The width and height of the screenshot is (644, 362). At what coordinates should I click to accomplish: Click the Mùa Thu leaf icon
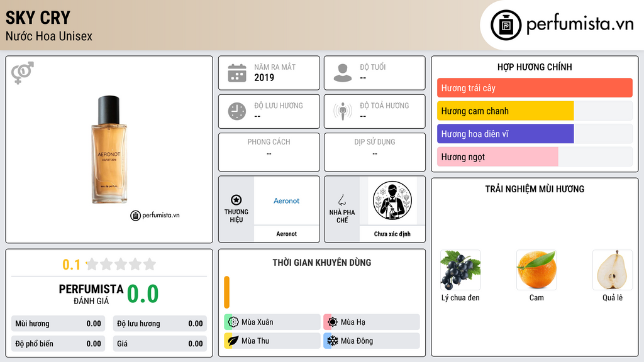(x=233, y=341)
